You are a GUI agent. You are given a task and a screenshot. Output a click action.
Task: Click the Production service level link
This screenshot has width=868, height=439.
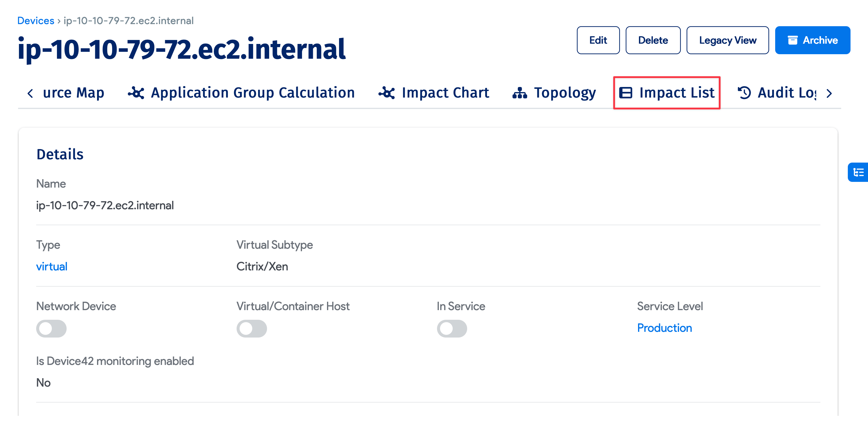(665, 328)
